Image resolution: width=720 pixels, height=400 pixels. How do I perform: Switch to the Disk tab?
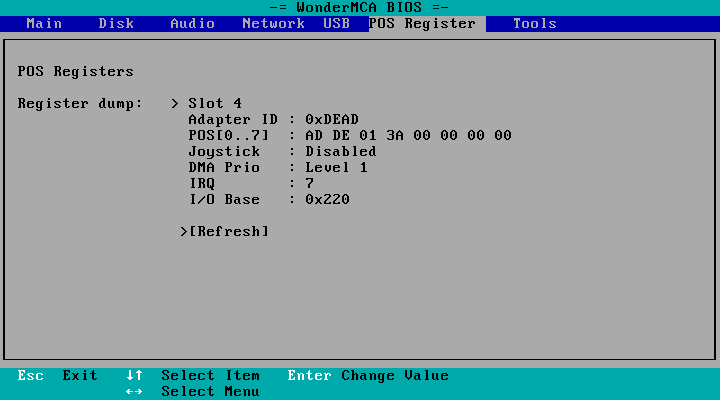116,23
